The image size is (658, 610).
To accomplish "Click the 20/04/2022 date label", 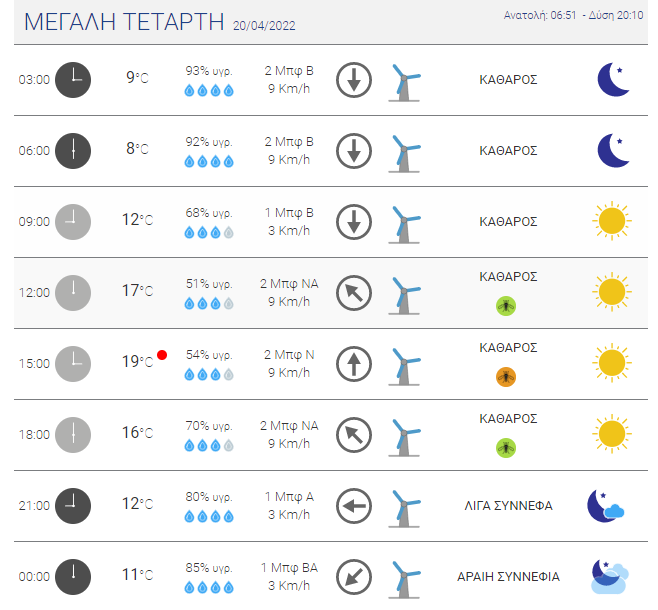I will (x=264, y=26).
